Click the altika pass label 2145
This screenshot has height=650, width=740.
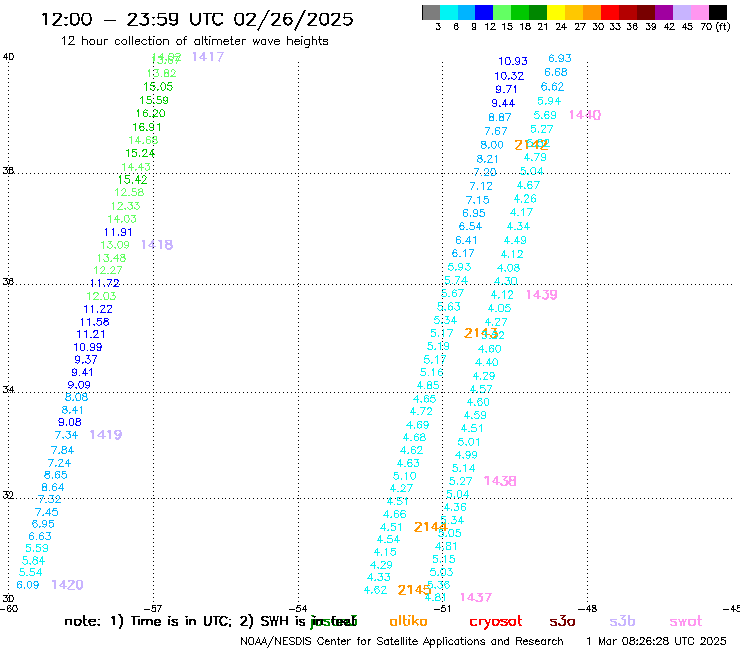click(414, 590)
